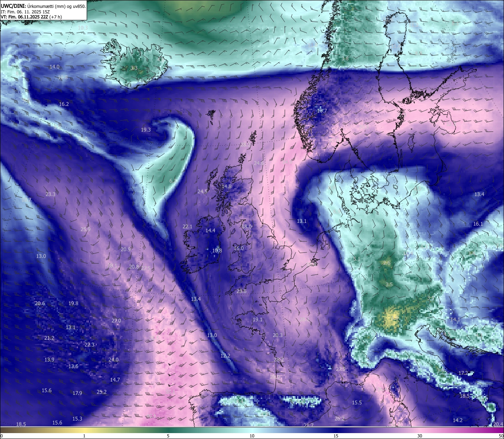Viewport: 504px width, 439px height.
Task: Click the legend tick label 10
Action: (252, 436)
